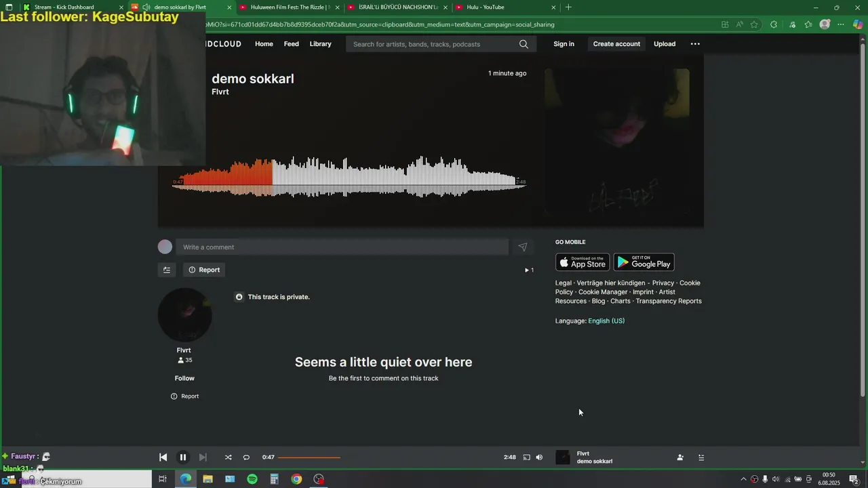The height and width of the screenshot is (488, 868).
Task: Seek within the track waveform
Action: pyautogui.click(x=349, y=178)
